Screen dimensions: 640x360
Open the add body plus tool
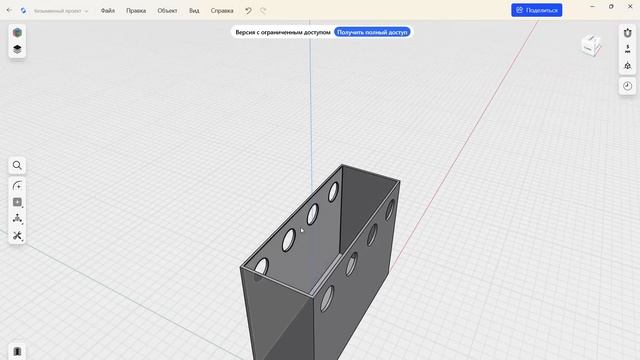(17, 202)
